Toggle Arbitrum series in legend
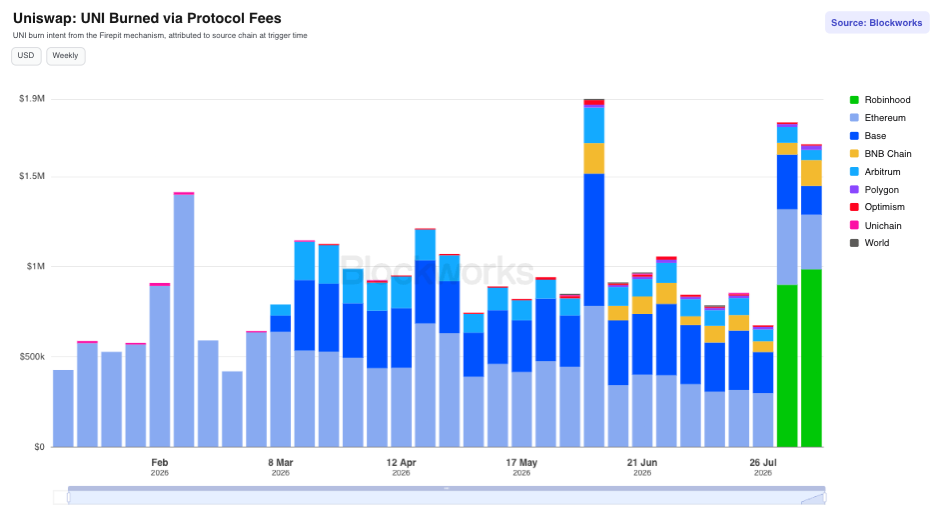Screen dimensions: 941x517 (x=875, y=172)
